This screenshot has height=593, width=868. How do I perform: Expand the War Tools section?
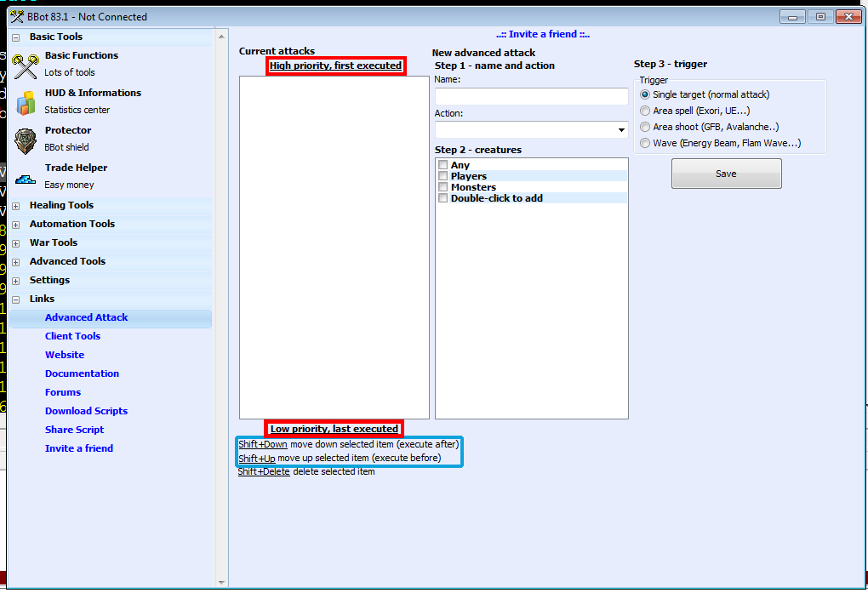[15, 242]
